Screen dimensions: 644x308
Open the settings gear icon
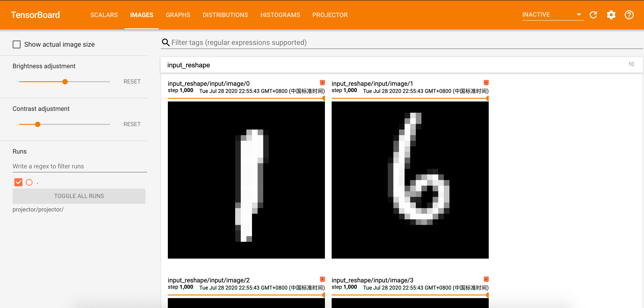coord(611,15)
